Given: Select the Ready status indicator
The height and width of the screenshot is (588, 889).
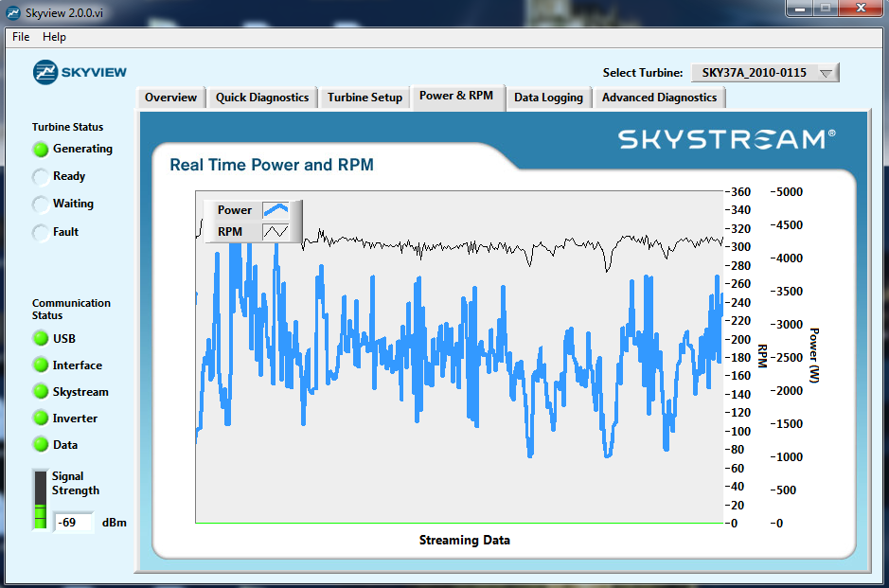Looking at the screenshot, I should (41, 177).
